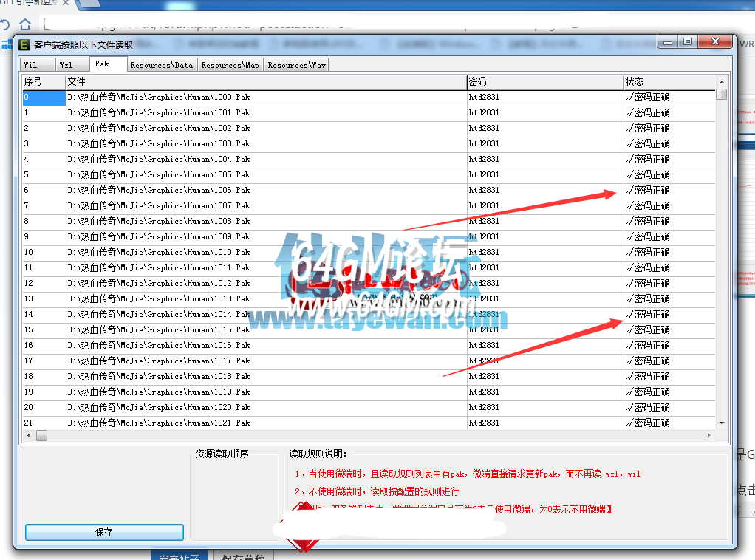The height and width of the screenshot is (560, 755).
Task: Click the scroll down arrow of the table
Action: click(721, 423)
